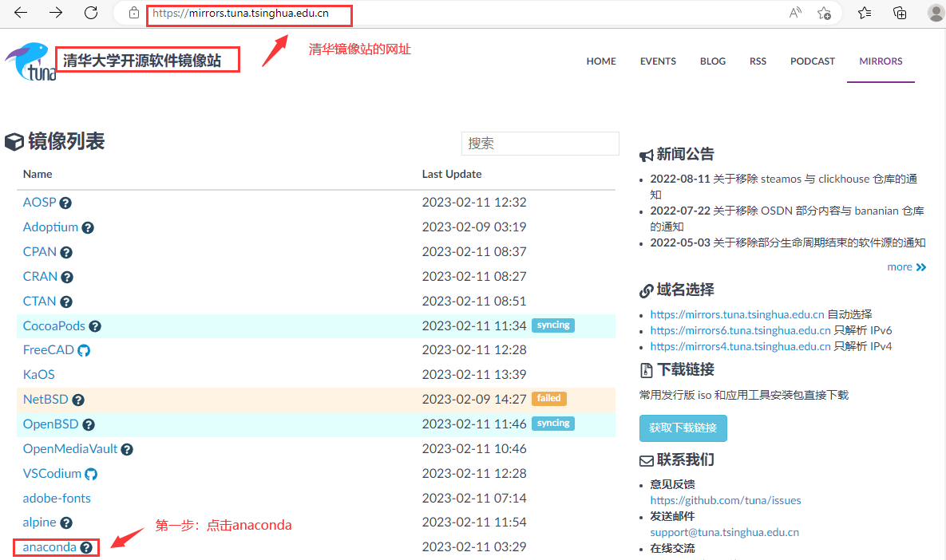Go back with browser back arrow
946x560 pixels.
21,13
